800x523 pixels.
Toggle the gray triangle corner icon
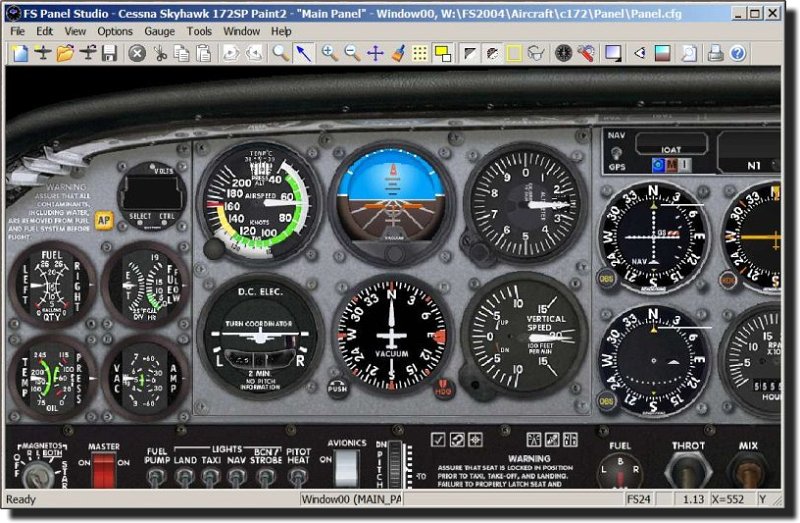(x=469, y=53)
